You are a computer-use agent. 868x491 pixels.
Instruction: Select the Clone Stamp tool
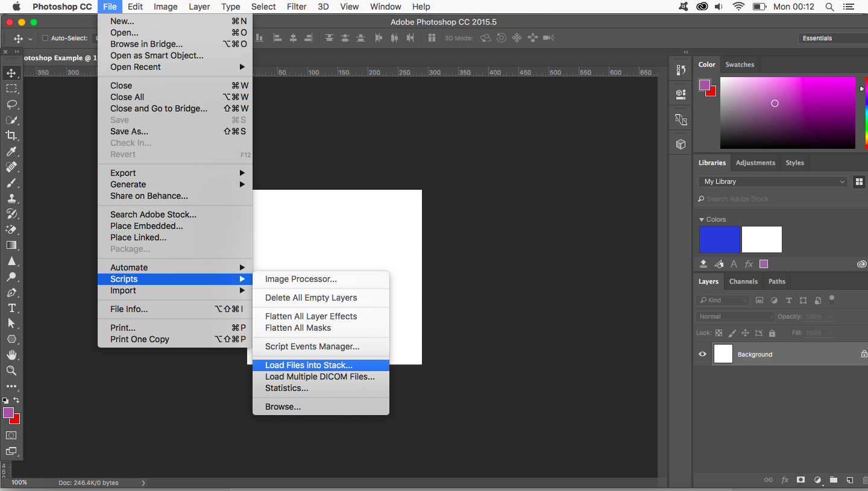[11, 198]
